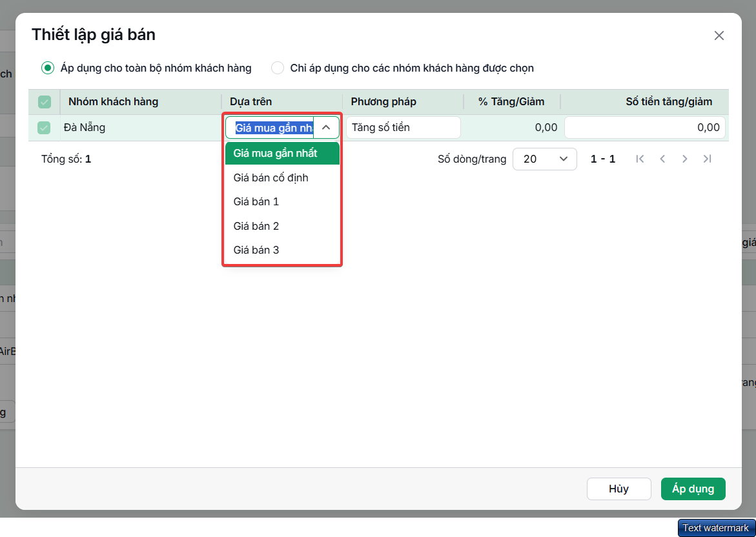Go to first page of results
Screen dimensions: 756x537
point(640,159)
